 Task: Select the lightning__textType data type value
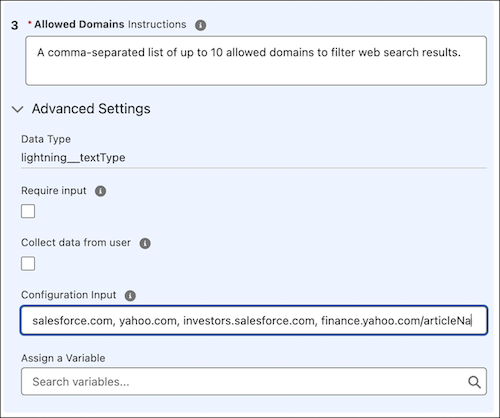coord(73,157)
